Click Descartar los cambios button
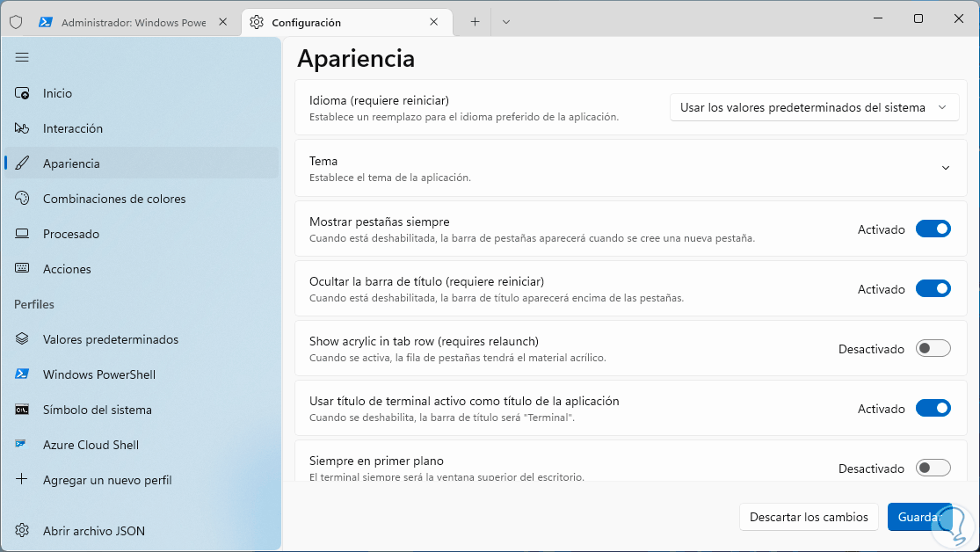Screen dimensions: 980x552 tap(809, 517)
